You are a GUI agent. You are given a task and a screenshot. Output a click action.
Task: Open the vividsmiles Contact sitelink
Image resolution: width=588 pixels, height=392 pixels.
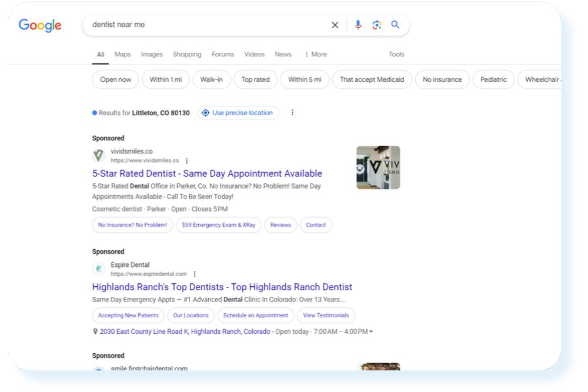(316, 225)
